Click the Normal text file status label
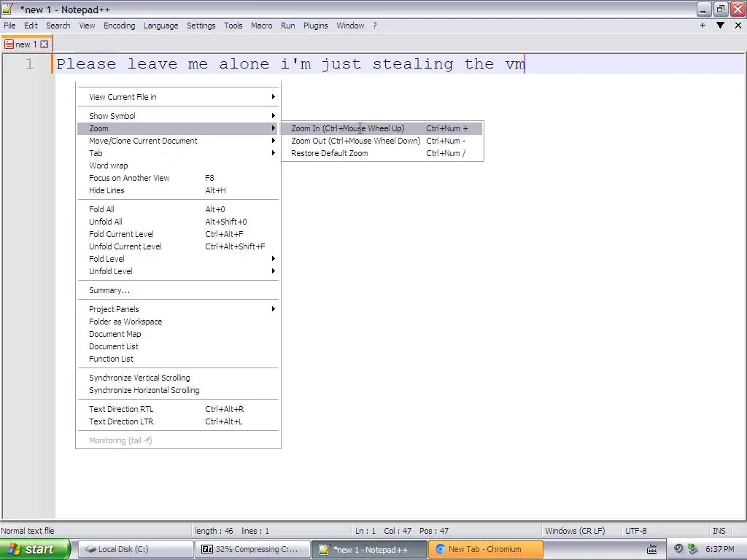The height and width of the screenshot is (560, 747). point(28,531)
